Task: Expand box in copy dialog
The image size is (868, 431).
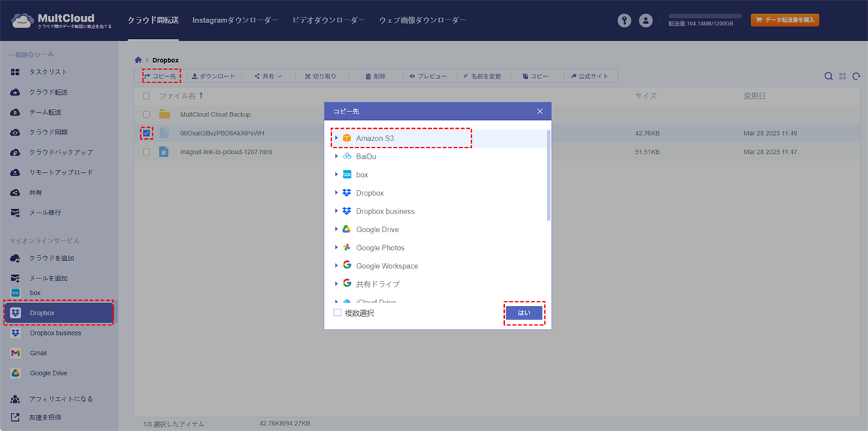Action: (x=336, y=174)
